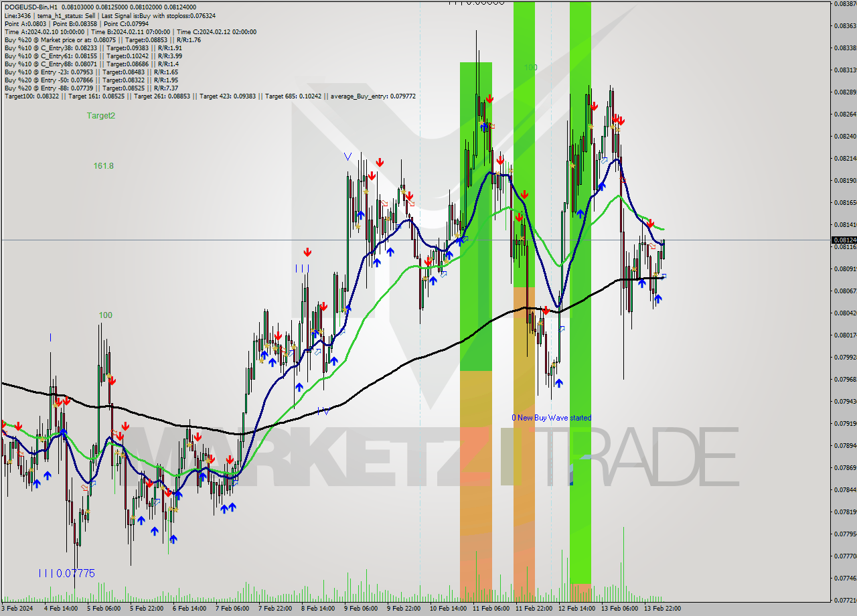The width and height of the screenshot is (857, 616).
Task: Click the 0.08240 price axis label
Action: pos(844,136)
